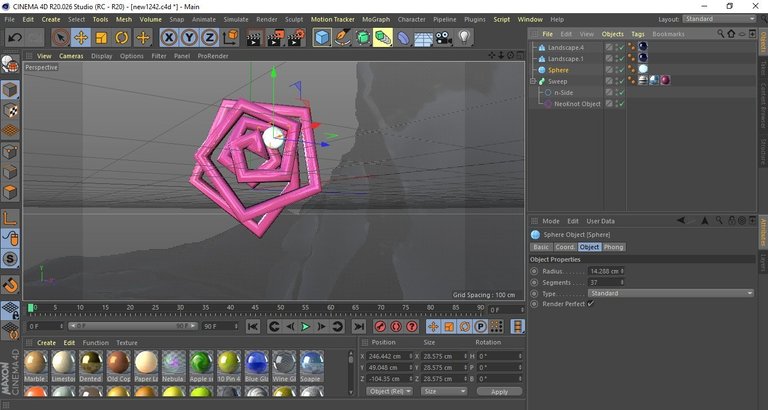This screenshot has height=410, width=768.
Task: Click the Position X field
Action: coord(390,356)
